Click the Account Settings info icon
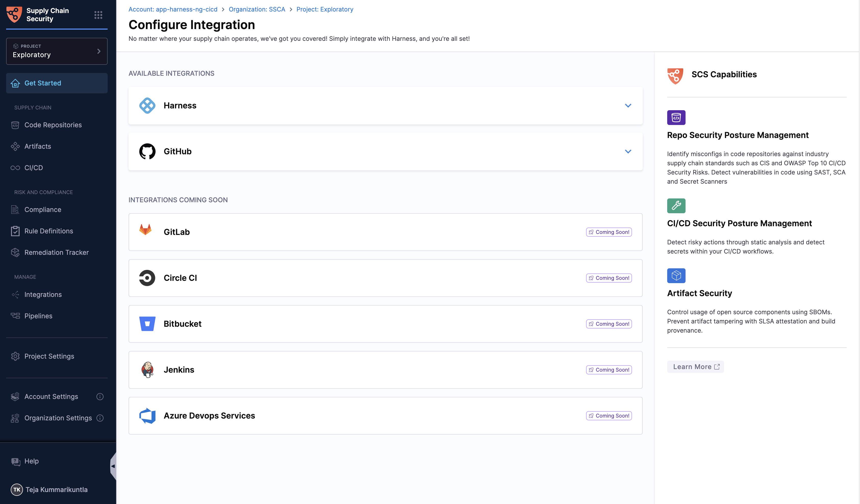 [100, 397]
